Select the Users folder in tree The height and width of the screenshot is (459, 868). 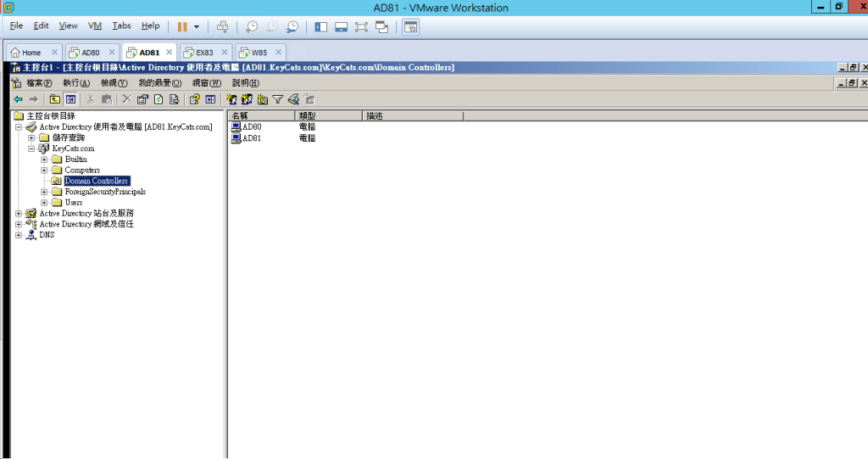(74, 203)
